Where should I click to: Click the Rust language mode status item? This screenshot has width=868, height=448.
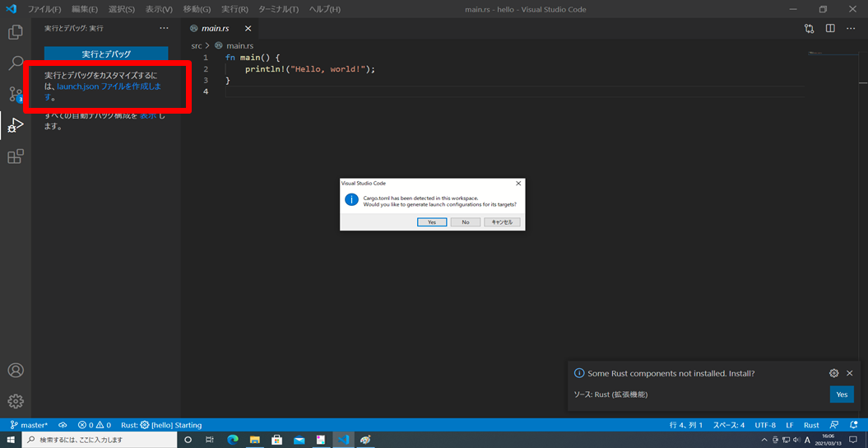click(811, 425)
